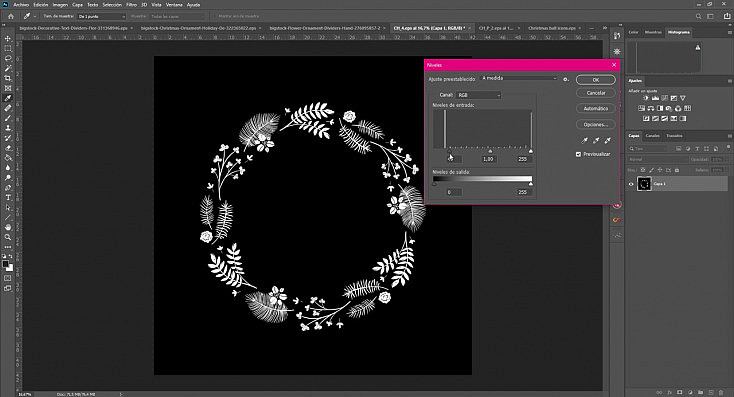Open the Archivo menu
734x397 pixels.
pos(21,5)
